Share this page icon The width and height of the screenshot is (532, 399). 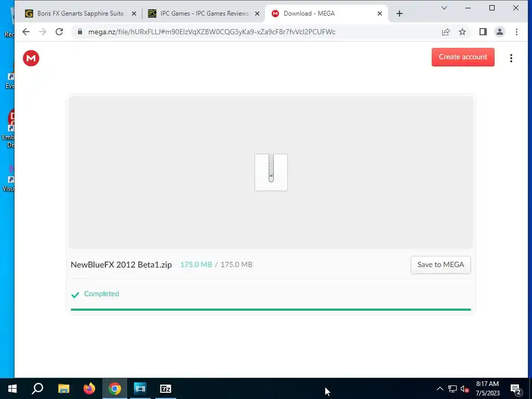445,32
